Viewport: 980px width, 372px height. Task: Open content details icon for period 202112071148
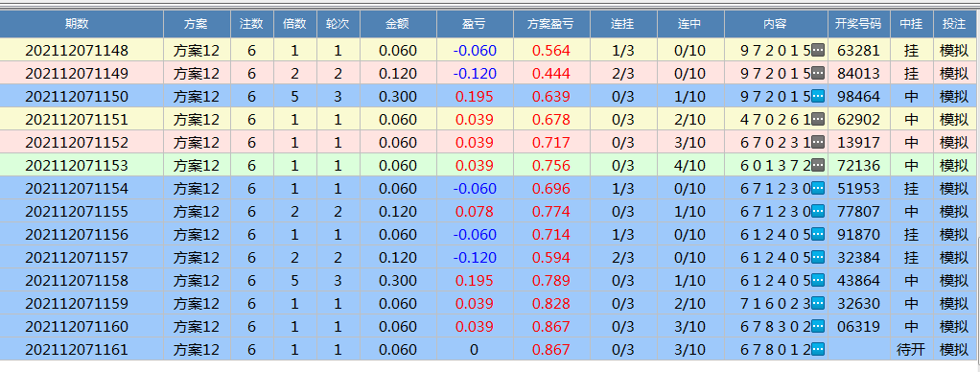click(818, 50)
